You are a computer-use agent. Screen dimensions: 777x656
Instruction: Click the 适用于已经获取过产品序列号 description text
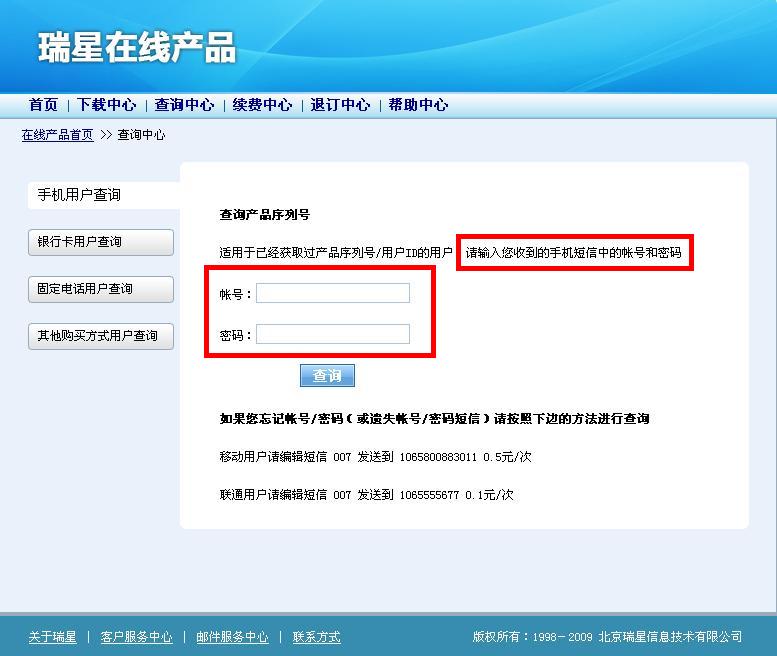336,253
